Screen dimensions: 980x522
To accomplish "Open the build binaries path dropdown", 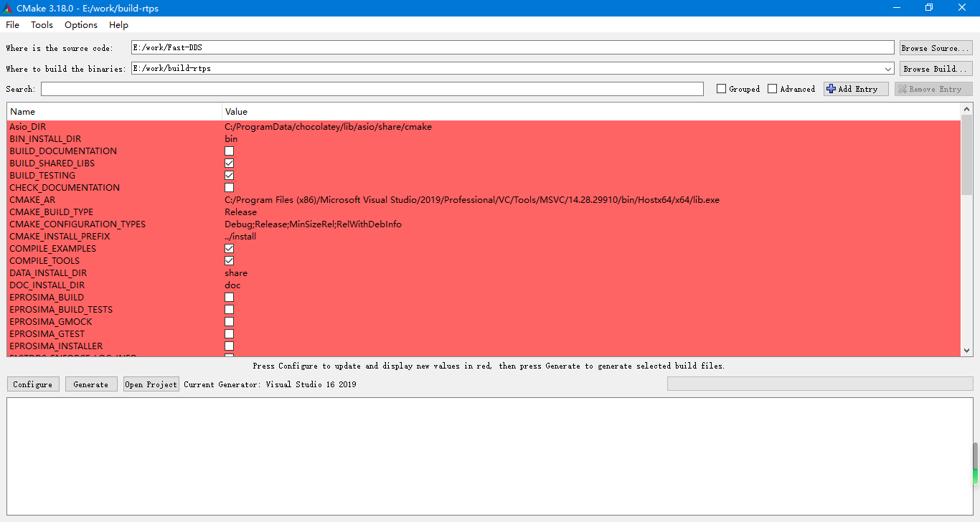I will 888,68.
